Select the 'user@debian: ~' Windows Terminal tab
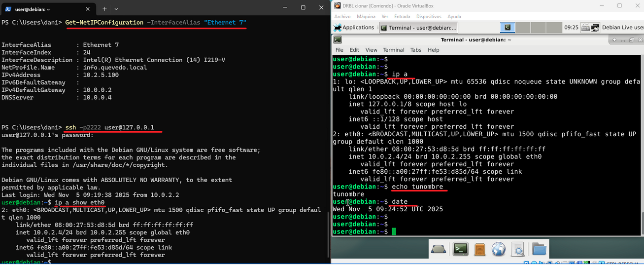644x265 pixels. tap(48, 9)
